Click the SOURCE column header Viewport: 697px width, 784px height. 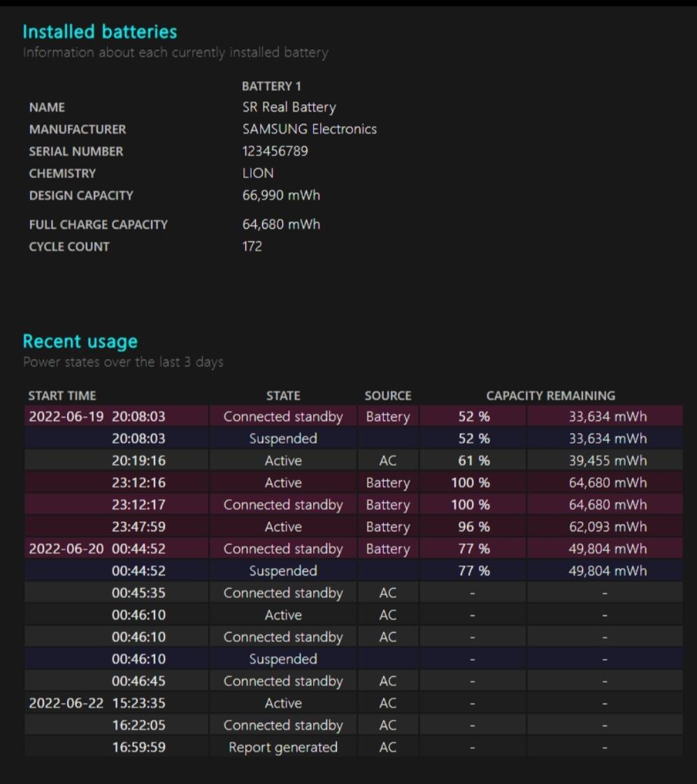[x=387, y=395]
